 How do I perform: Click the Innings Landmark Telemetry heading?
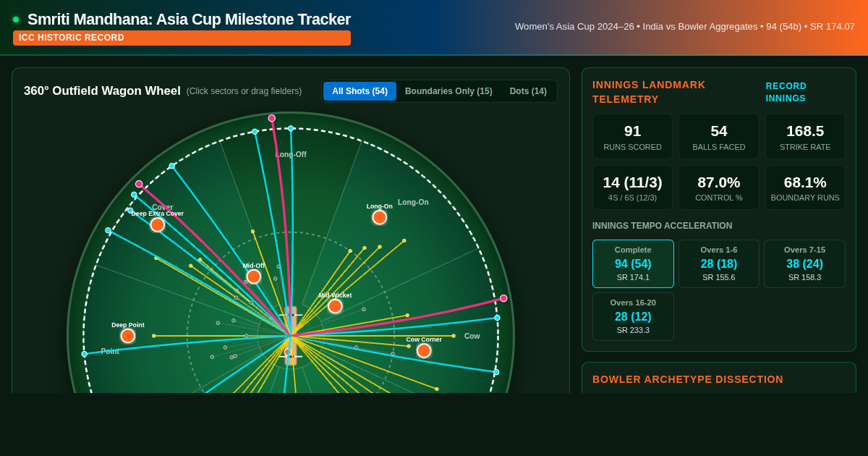click(649, 92)
